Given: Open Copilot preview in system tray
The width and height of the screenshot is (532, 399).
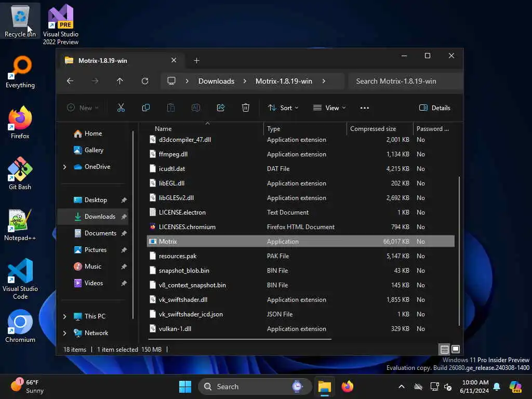Looking at the screenshot, I should coord(516,387).
